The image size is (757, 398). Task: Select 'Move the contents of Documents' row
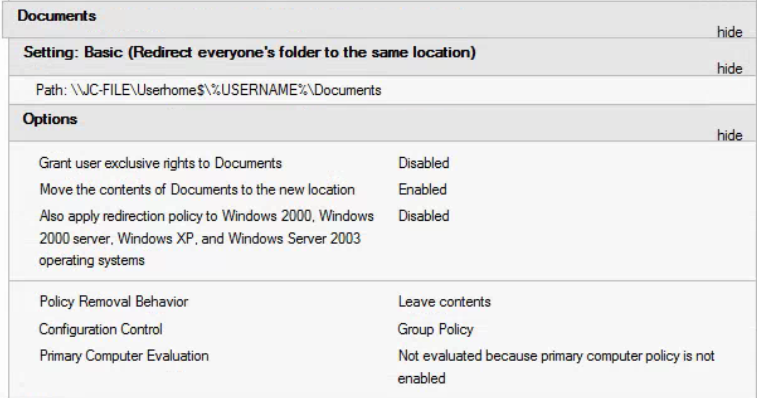tap(197, 189)
